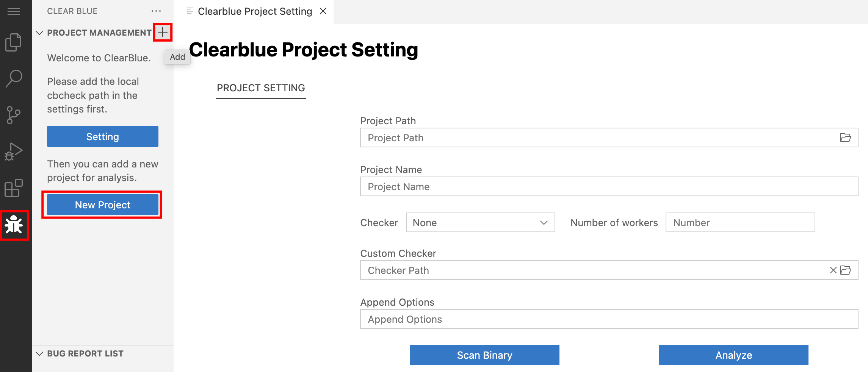Click the Analyze button
The width and height of the screenshot is (868, 372).
733,355
